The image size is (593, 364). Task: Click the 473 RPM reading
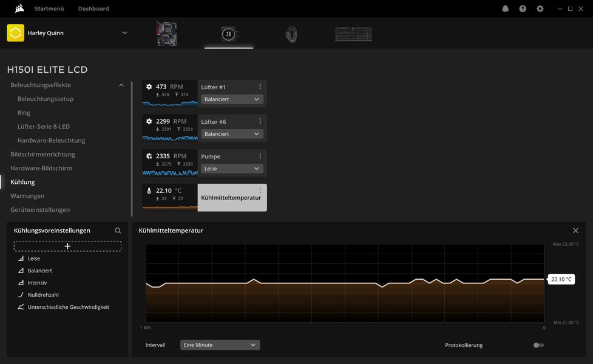click(169, 87)
